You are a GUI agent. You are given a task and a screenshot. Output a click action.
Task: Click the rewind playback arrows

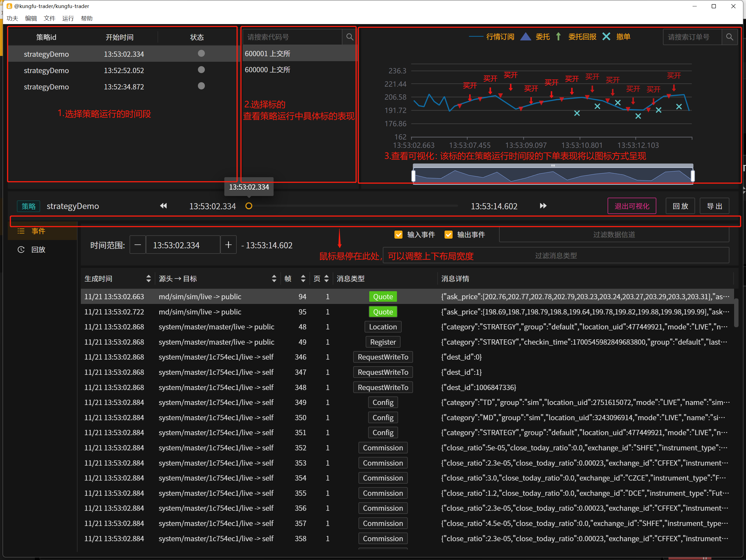(164, 206)
